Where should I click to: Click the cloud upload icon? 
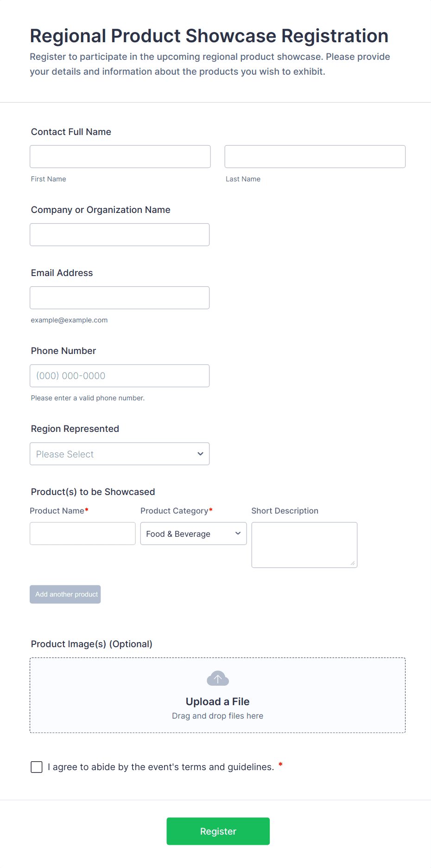(217, 679)
